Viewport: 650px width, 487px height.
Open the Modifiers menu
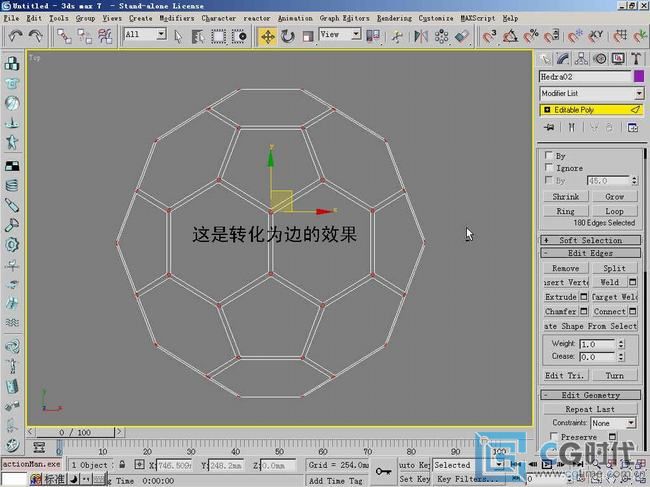(177, 18)
